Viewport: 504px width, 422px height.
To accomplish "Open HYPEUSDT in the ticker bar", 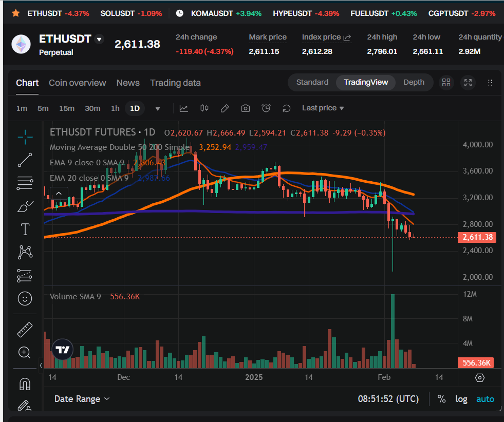I will (306, 13).
